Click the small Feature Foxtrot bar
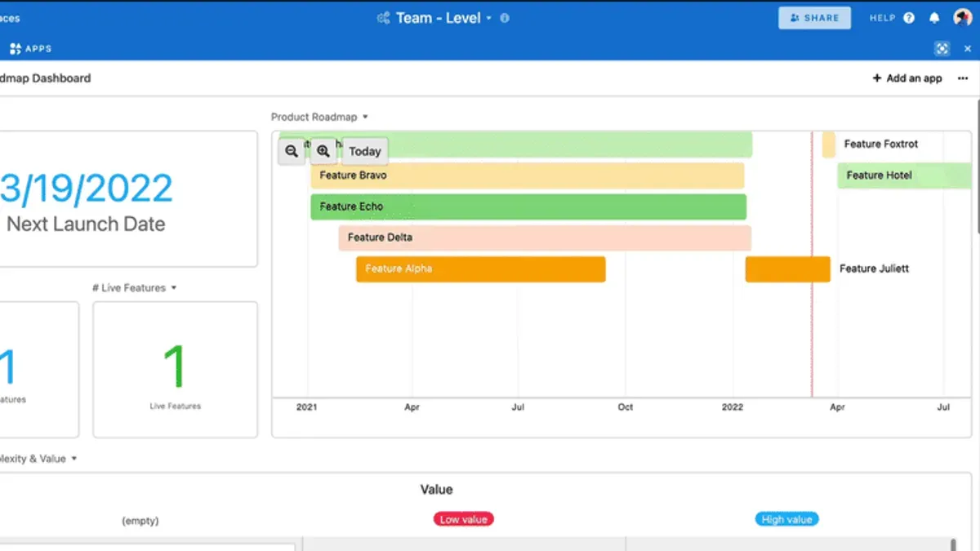The image size is (980, 551). point(829,144)
